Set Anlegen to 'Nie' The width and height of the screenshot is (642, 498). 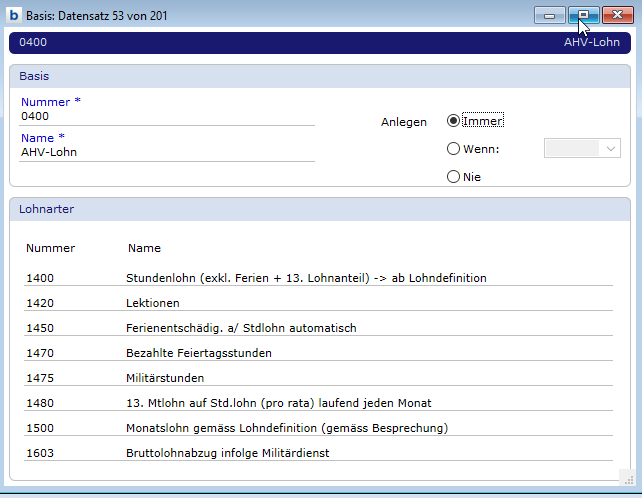pos(454,177)
